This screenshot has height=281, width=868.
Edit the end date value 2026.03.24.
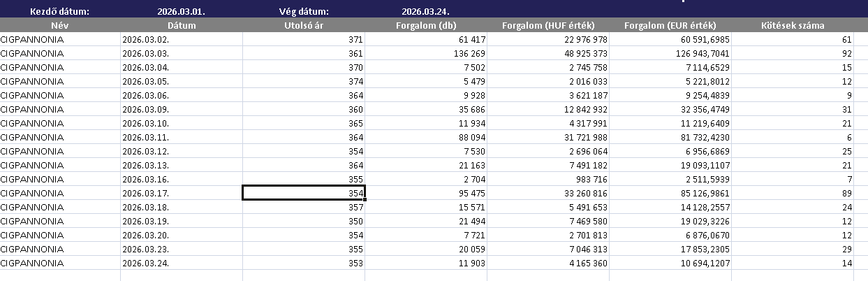(425, 11)
